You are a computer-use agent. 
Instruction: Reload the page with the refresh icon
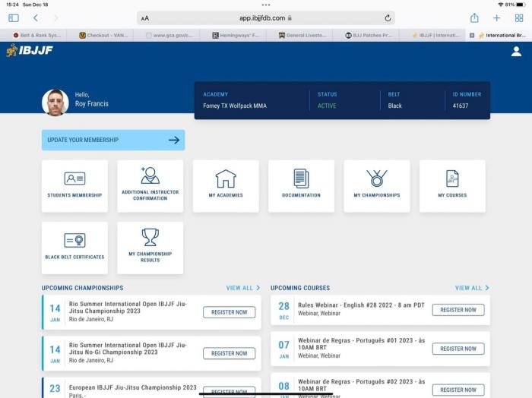click(388, 18)
